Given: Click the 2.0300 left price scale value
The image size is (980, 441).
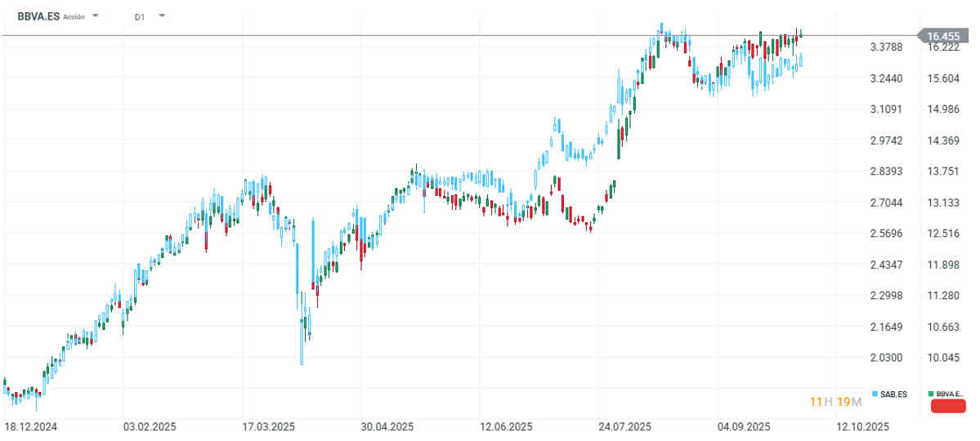Looking at the screenshot, I should pyautogui.click(x=887, y=358).
